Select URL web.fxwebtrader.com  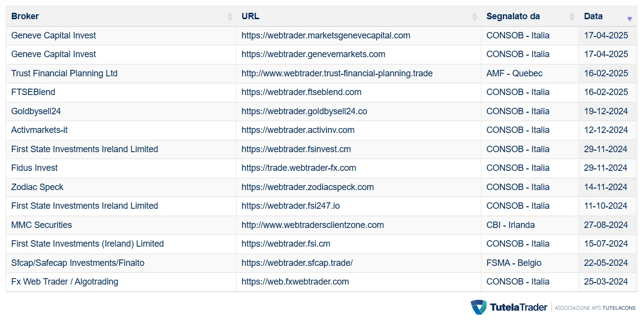295,282
